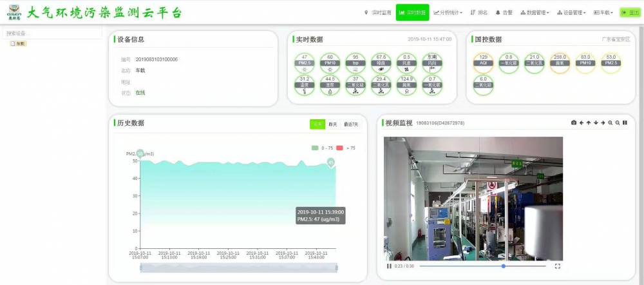Pan camera up with the up arrow

[x=589, y=123]
